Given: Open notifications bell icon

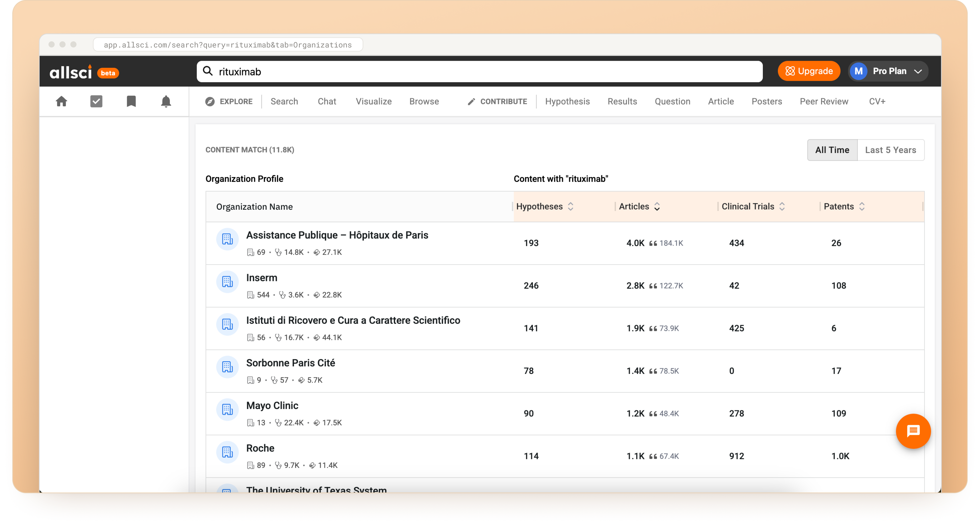Looking at the screenshot, I should [166, 101].
